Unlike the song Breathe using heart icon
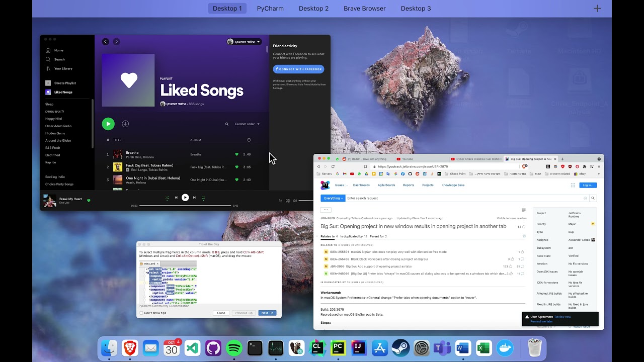 pyautogui.click(x=237, y=154)
